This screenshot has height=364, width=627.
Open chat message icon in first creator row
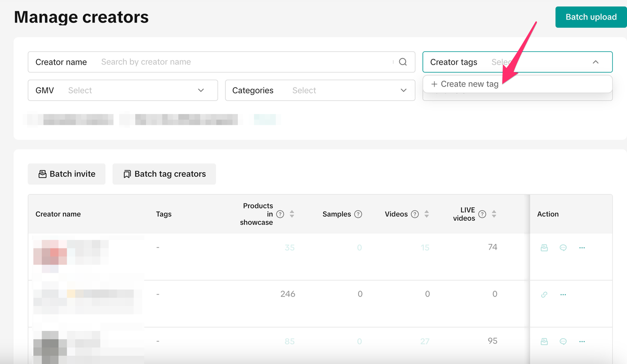coord(563,248)
